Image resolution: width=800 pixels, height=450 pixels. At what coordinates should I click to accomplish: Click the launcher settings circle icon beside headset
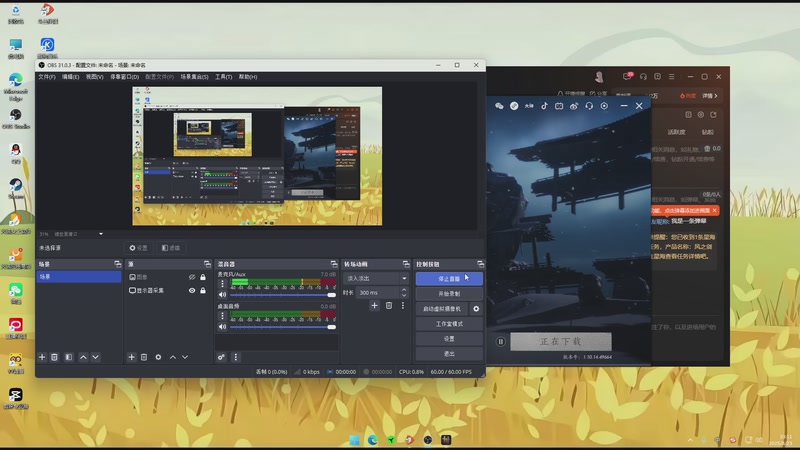[604, 106]
